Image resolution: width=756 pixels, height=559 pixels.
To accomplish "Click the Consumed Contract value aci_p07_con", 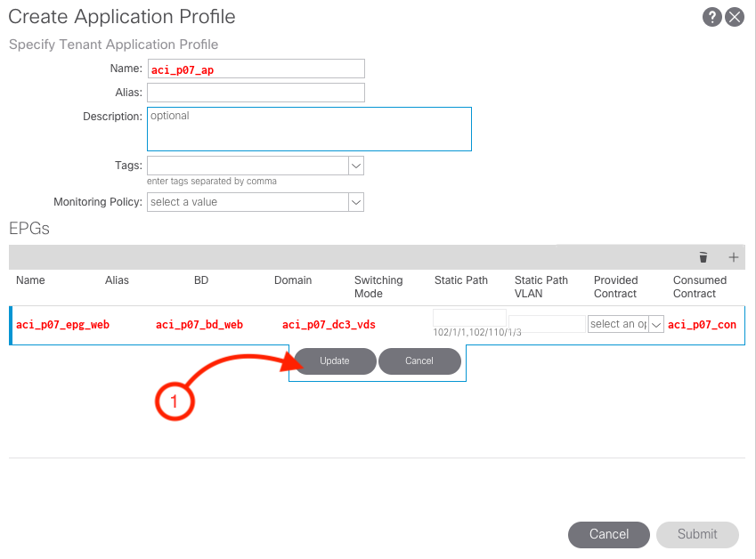I will (703, 325).
